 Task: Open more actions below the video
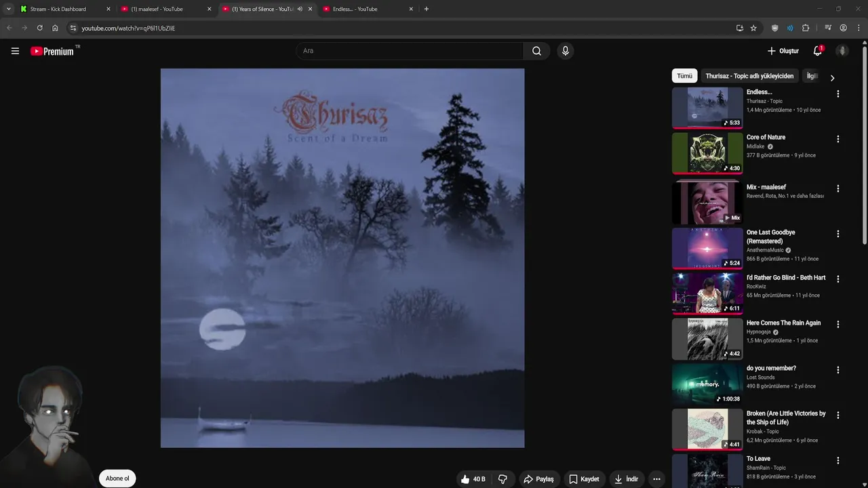pos(656,479)
